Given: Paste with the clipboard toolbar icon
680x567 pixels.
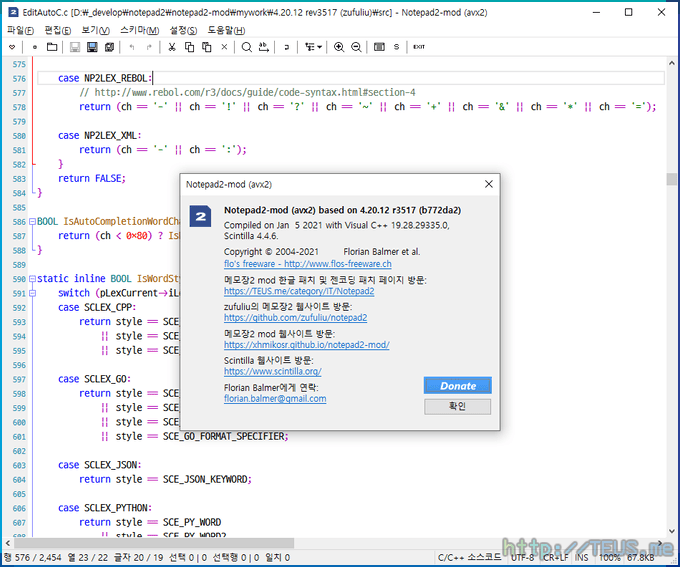Looking at the screenshot, I should [x=207, y=47].
